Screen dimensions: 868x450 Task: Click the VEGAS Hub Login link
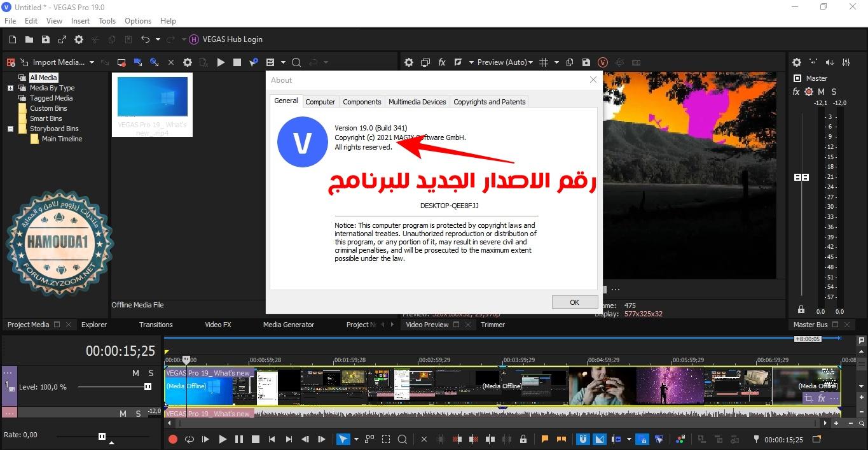click(x=233, y=39)
